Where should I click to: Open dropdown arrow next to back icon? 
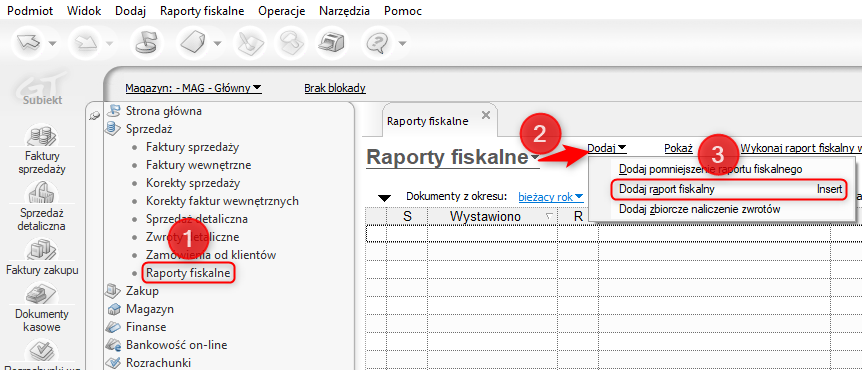[x=52, y=43]
